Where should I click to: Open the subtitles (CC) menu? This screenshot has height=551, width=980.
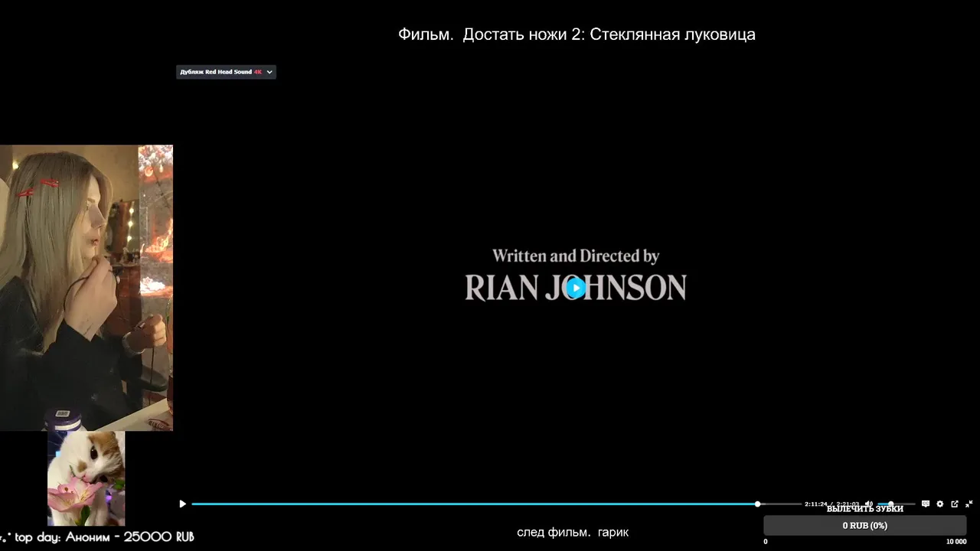[926, 504]
